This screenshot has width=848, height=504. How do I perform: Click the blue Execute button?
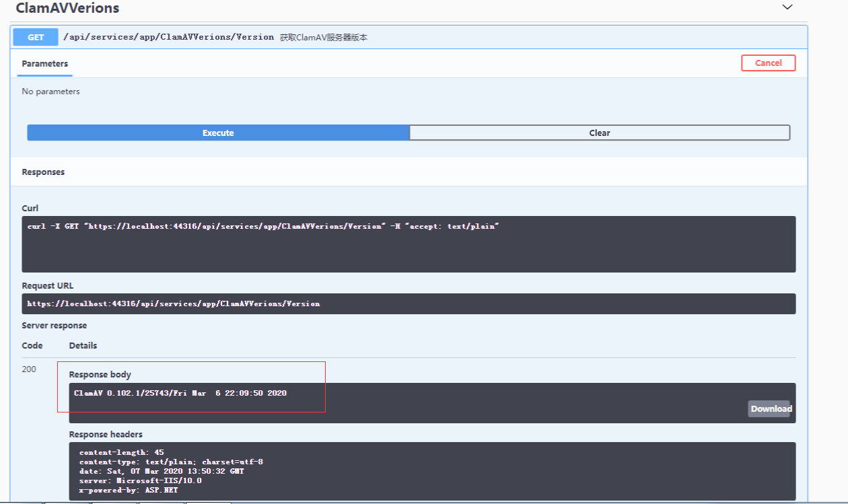(218, 133)
